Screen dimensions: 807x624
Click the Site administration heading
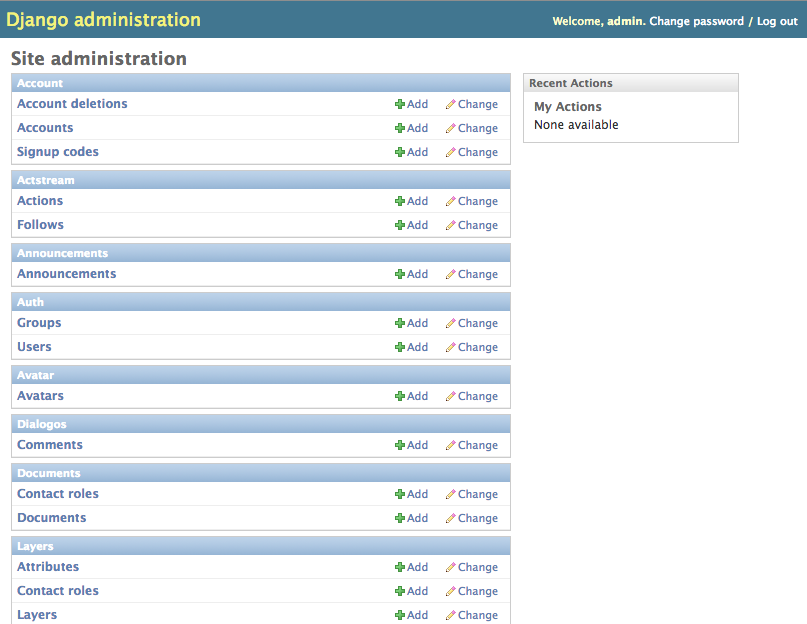99,59
